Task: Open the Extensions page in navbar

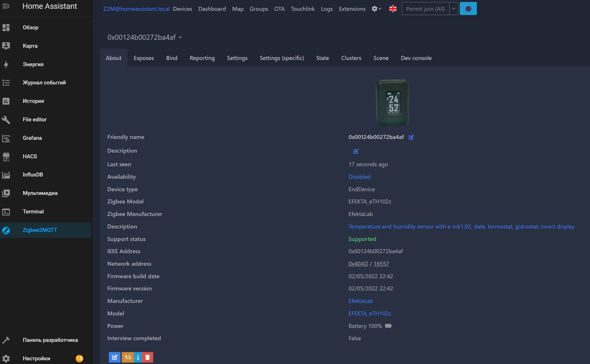Action: point(352,9)
